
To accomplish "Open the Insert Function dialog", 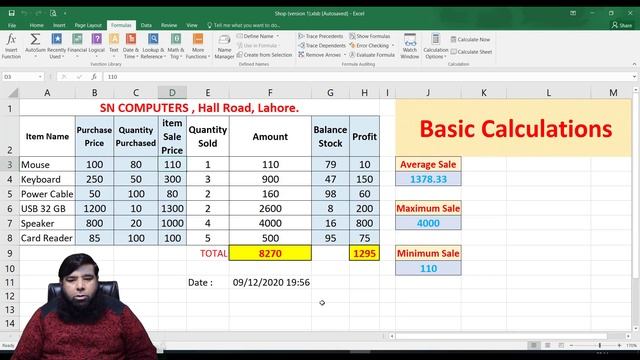I will click(x=11, y=46).
